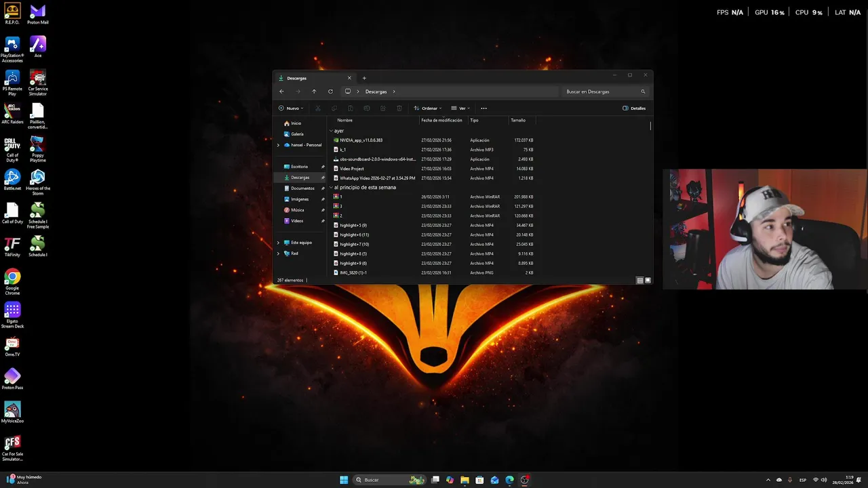The height and width of the screenshot is (488, 868).
Task: Open Car Service Simulator desktop icon
Action: (38, 83)
